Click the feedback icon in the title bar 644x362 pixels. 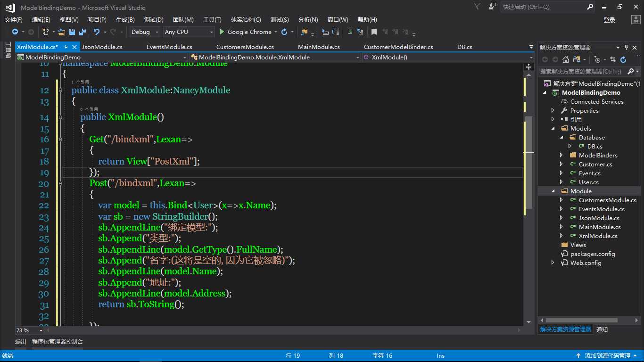click(493, 7)
